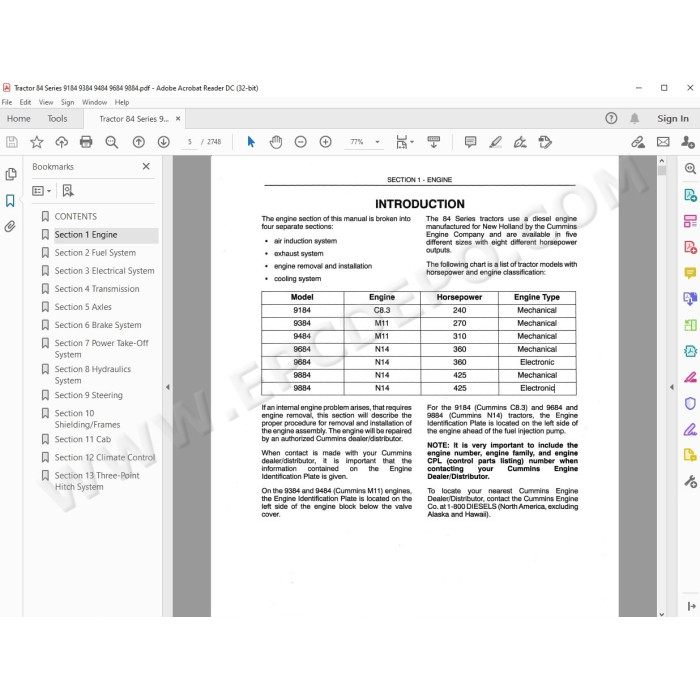Close the Bookmarks panel

[x=146, y=166]
